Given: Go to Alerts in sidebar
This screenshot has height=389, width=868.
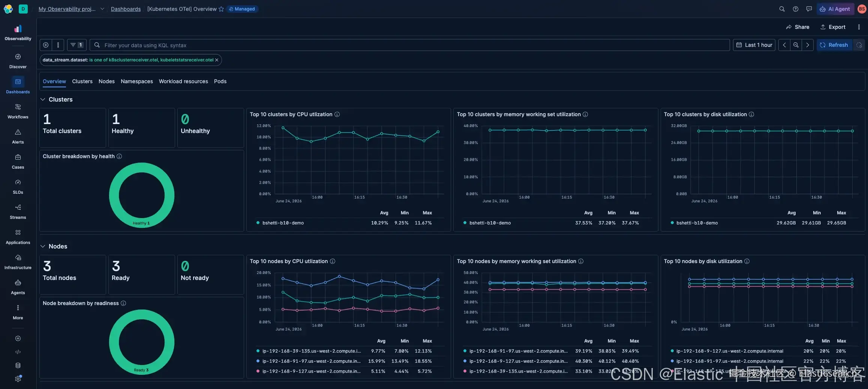Looking at the screenshot, I should pos(18,136).
